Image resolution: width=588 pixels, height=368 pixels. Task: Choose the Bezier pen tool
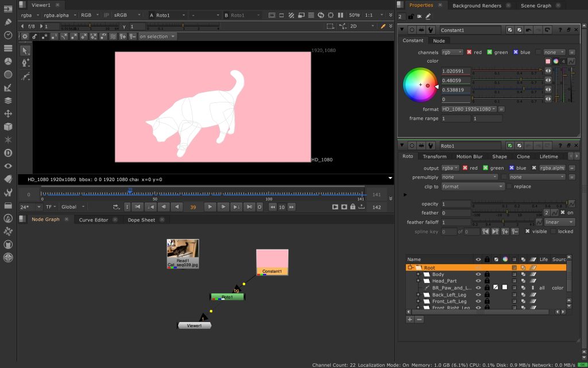[25, 63]
